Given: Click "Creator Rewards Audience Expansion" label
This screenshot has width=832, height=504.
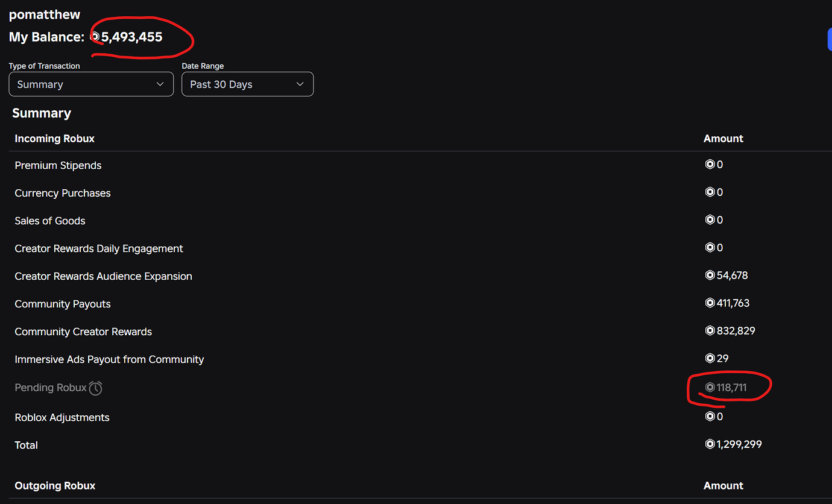Looking at the screenshot, I should [104, 276].
